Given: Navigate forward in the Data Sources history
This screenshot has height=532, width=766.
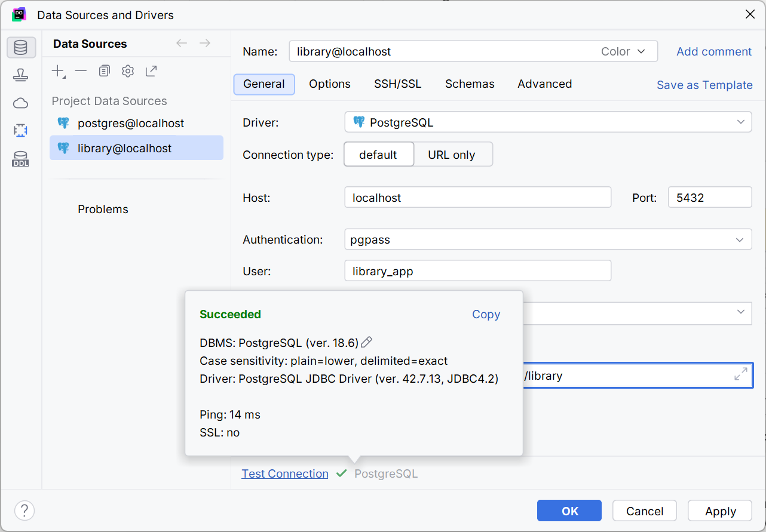Looking at the screenshot, I should [205, 43].
